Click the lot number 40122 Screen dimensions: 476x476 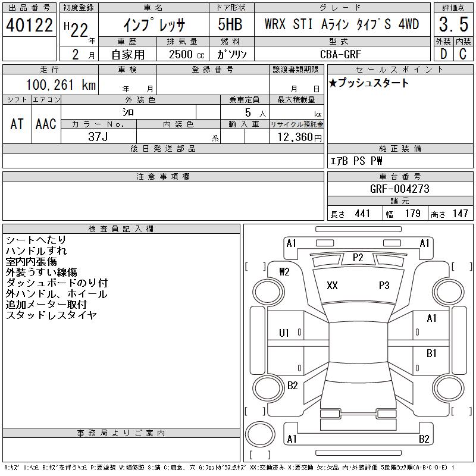coord(29,25)
